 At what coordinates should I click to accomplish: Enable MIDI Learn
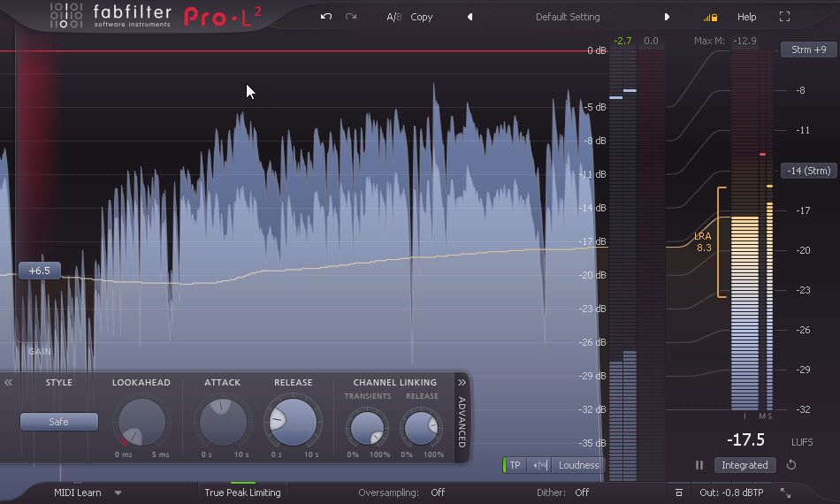(x=77, y=493)
